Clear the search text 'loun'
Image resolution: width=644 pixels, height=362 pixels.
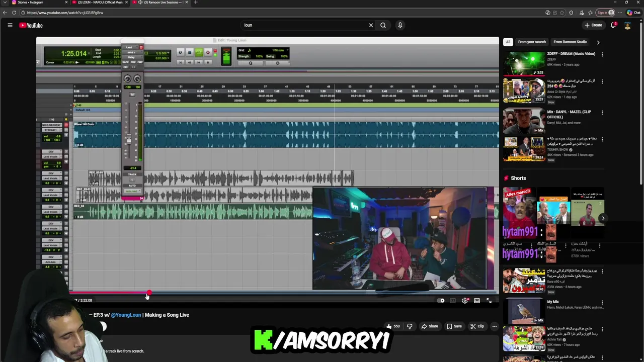(371, 25)
